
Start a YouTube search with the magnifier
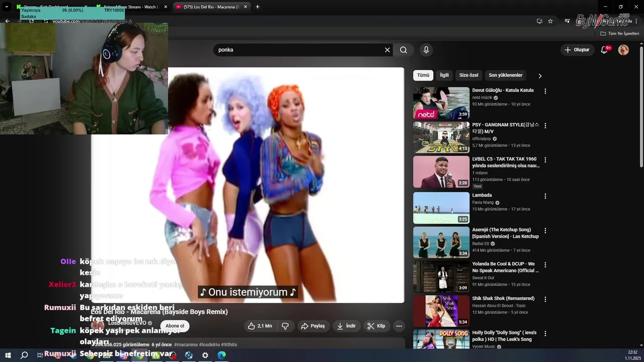(404, 50)
